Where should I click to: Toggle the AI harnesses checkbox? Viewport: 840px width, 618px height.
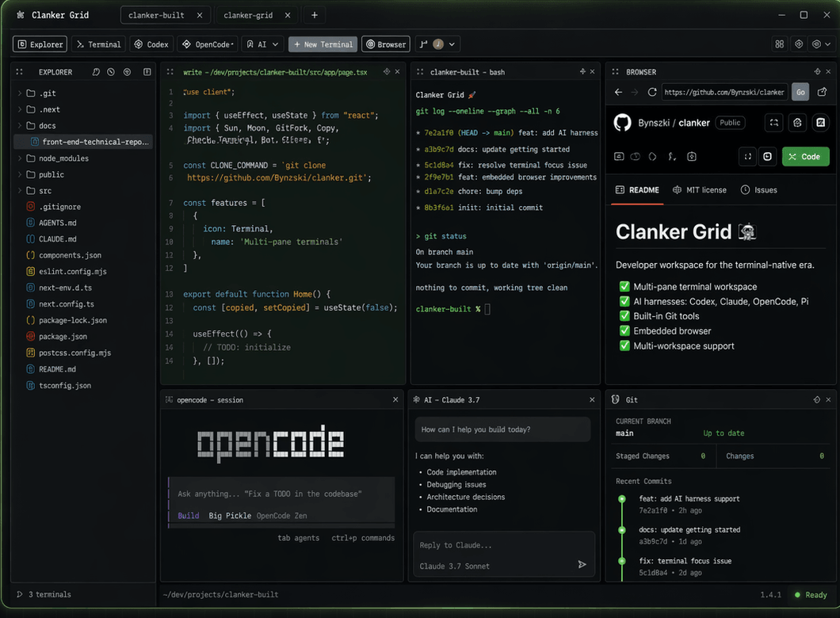pyautogui.click(x=624, y=302)
